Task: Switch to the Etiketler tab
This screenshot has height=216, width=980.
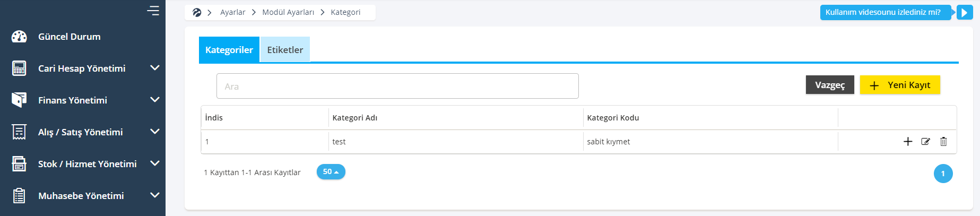Action: 285,50
